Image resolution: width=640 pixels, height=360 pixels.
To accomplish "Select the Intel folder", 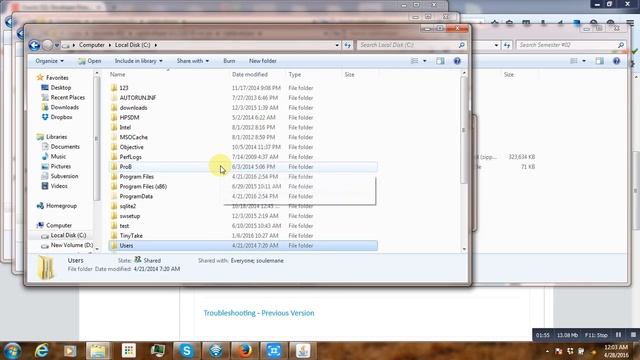I will coord(125,127).
